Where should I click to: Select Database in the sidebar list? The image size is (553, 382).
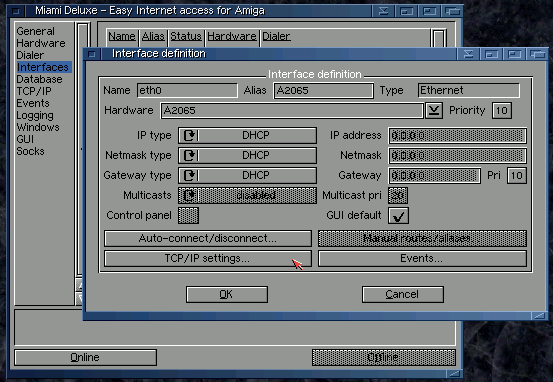40,79
